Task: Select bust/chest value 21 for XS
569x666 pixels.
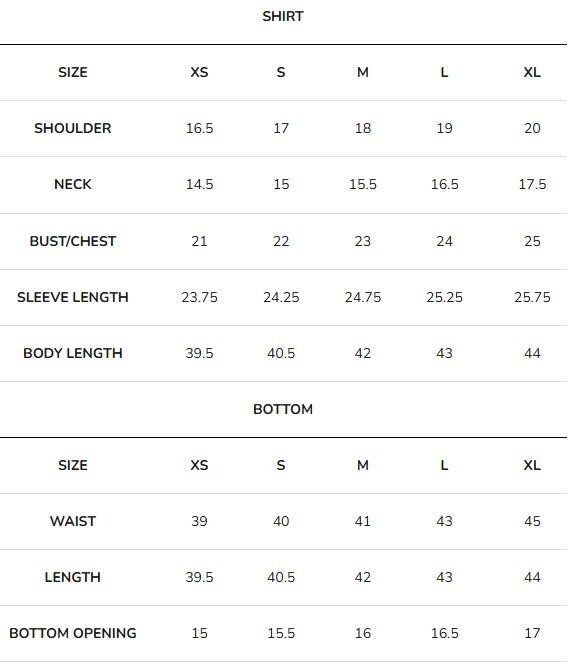Action: 199,241
